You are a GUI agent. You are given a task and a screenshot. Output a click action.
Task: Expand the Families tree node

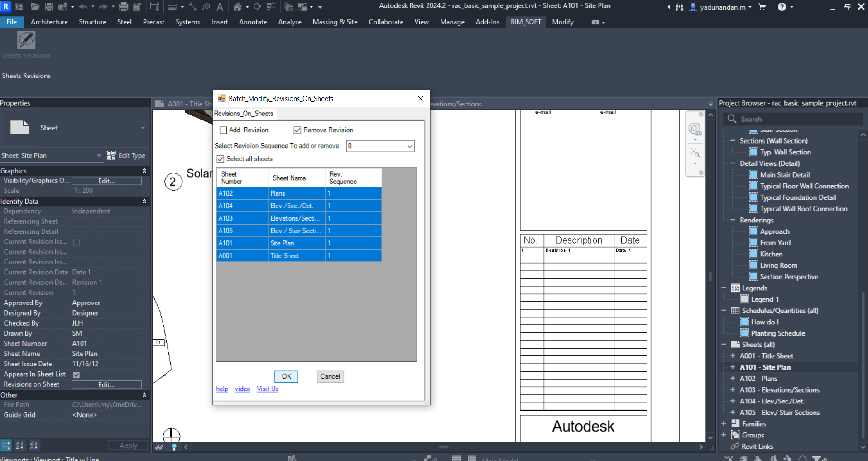724,424
